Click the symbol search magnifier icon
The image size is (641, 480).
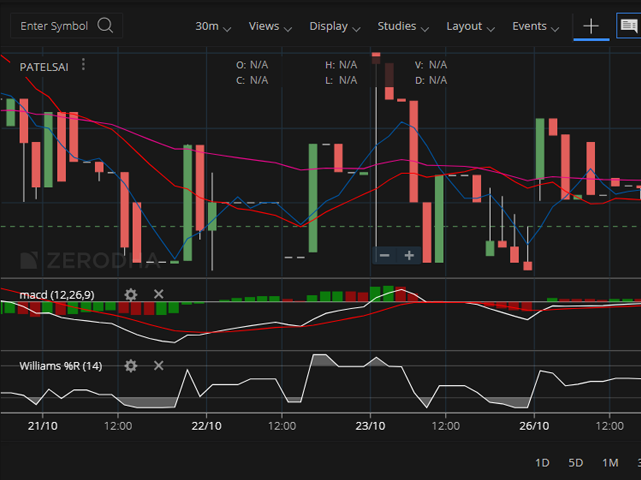105,26
